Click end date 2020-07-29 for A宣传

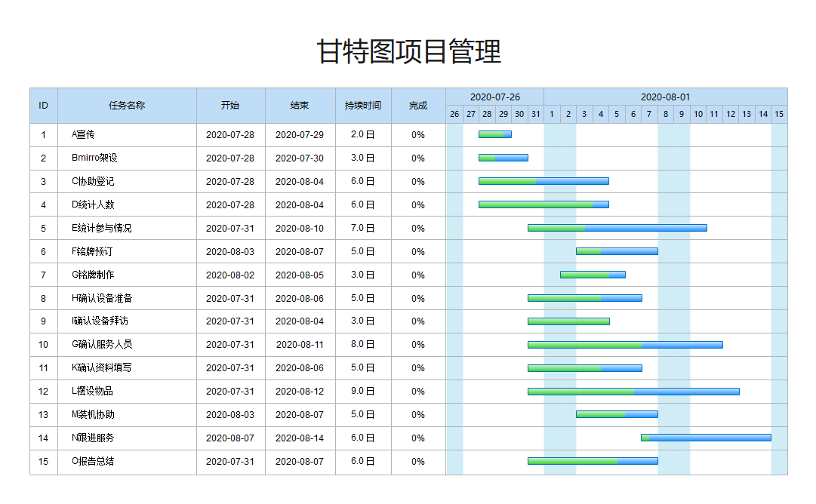pyautogui.click(x=300, y=135)
